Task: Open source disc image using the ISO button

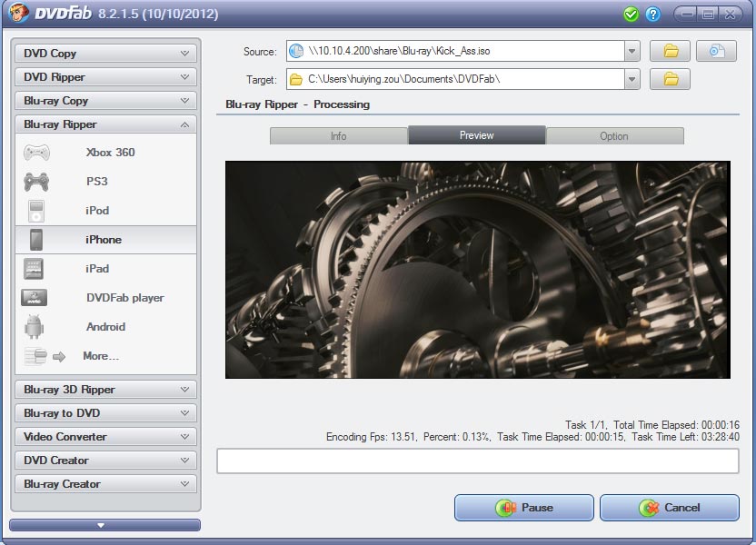Action: tap(716, 51)
